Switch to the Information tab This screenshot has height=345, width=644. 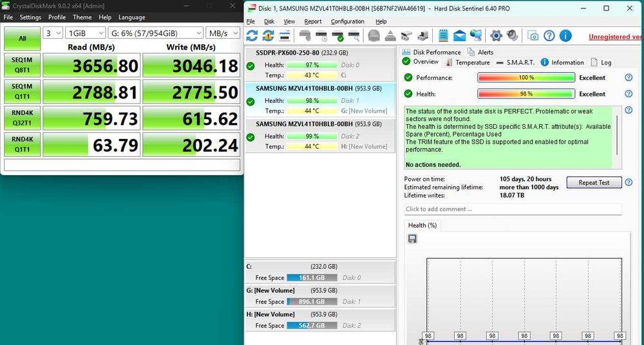(562, 62)
